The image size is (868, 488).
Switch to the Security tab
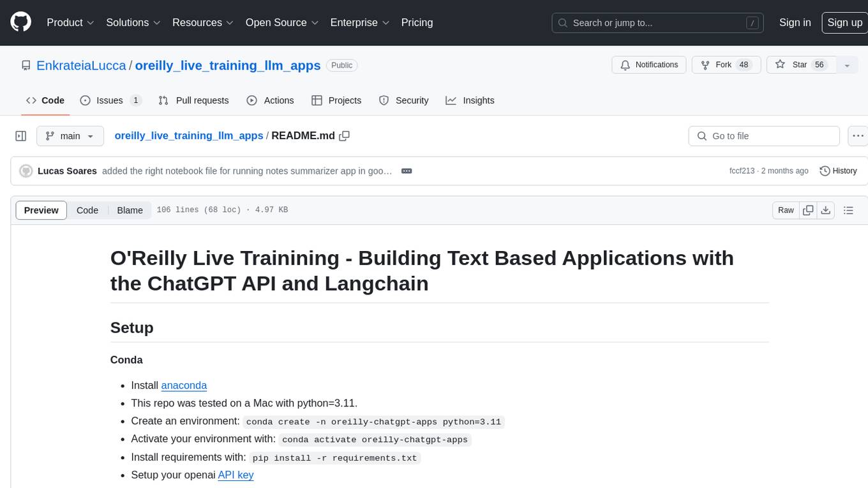pos(403,100)
